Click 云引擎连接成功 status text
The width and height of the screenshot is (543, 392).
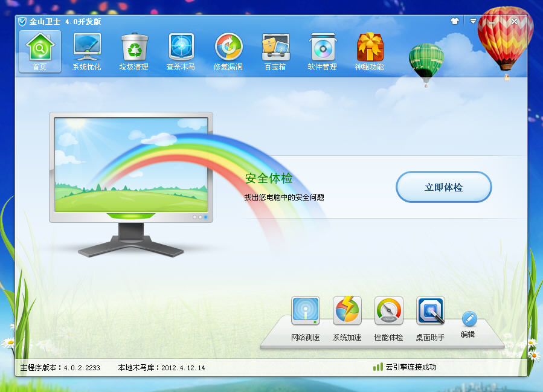411,367
